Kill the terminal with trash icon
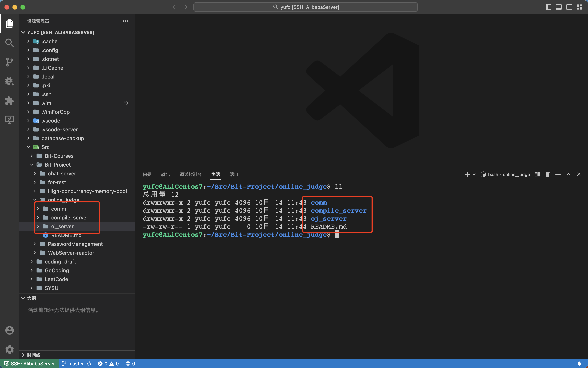The width and height of the screenshot is (588, 368). pos(547,174)
